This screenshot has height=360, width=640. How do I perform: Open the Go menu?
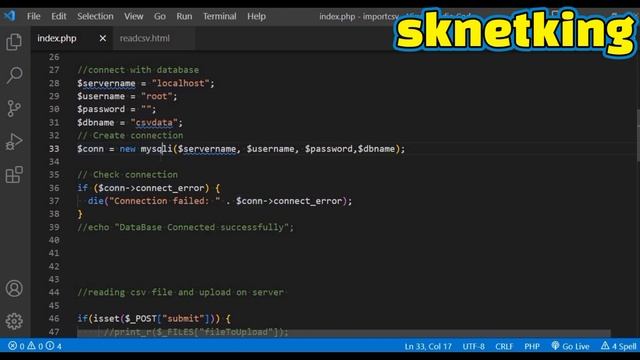[x=160, y=16]
